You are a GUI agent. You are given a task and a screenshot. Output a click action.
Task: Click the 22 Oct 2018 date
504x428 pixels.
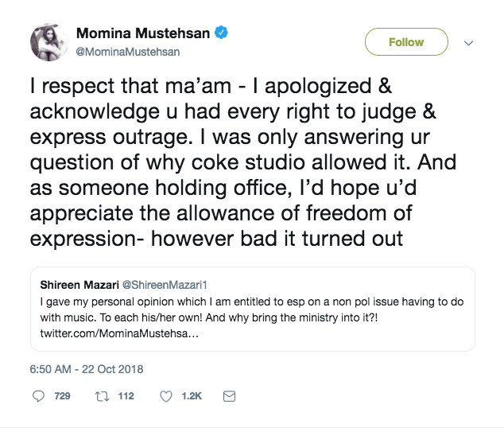click(114, 369)
